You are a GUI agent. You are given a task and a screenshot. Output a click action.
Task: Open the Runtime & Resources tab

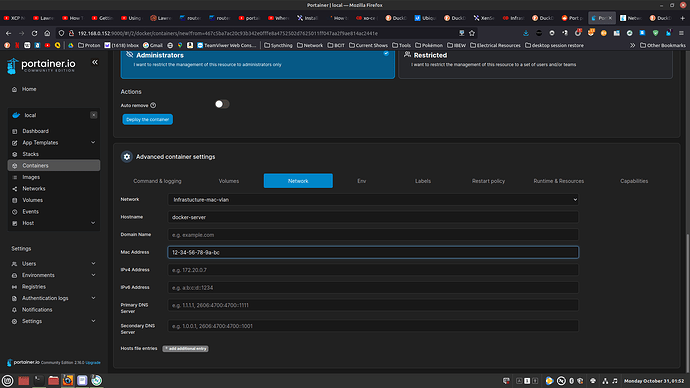[x=558, y=181]
